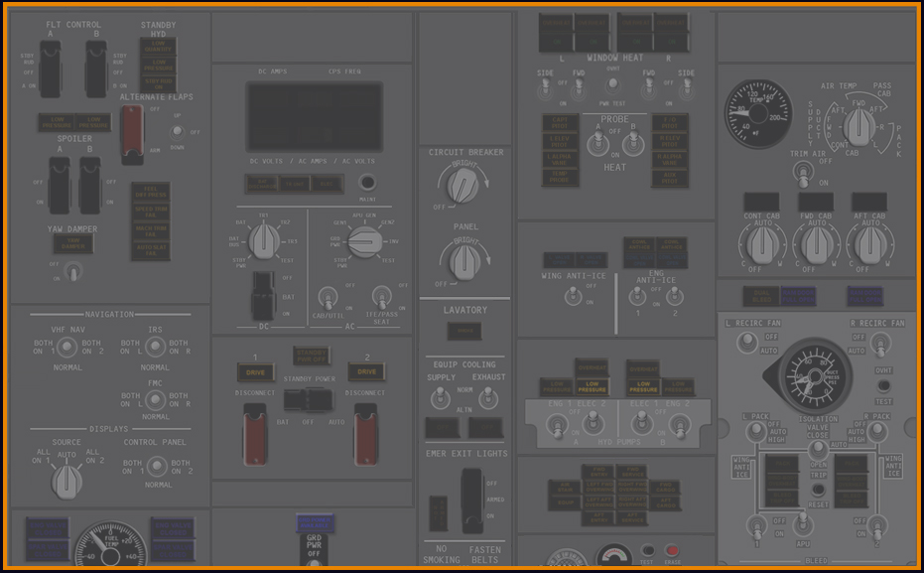Toggle the YAW DAMPER switch

(x=71, y=270)
